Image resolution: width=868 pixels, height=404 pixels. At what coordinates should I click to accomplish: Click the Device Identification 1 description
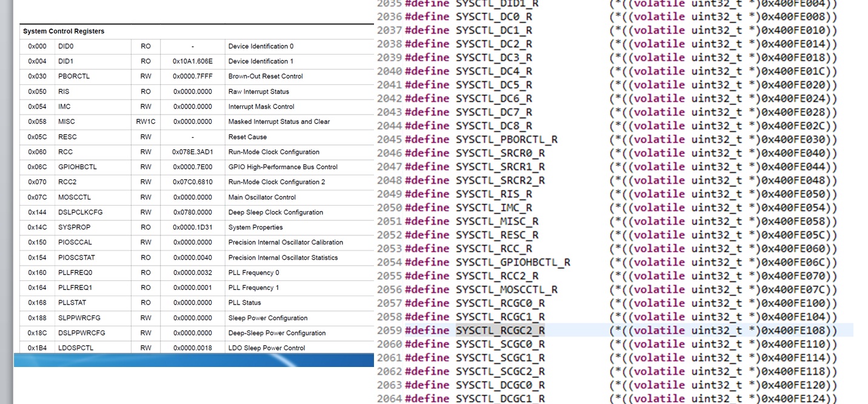[261, 61]
